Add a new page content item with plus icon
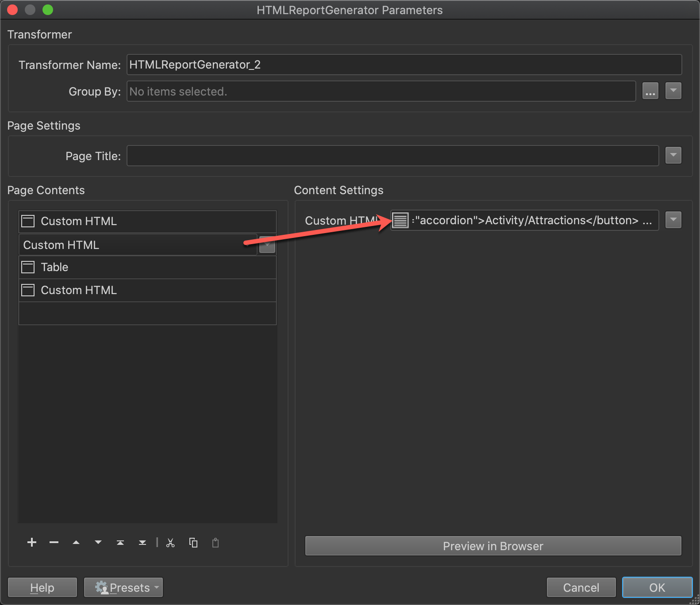The image size is (700, 605). coord(32,543)
